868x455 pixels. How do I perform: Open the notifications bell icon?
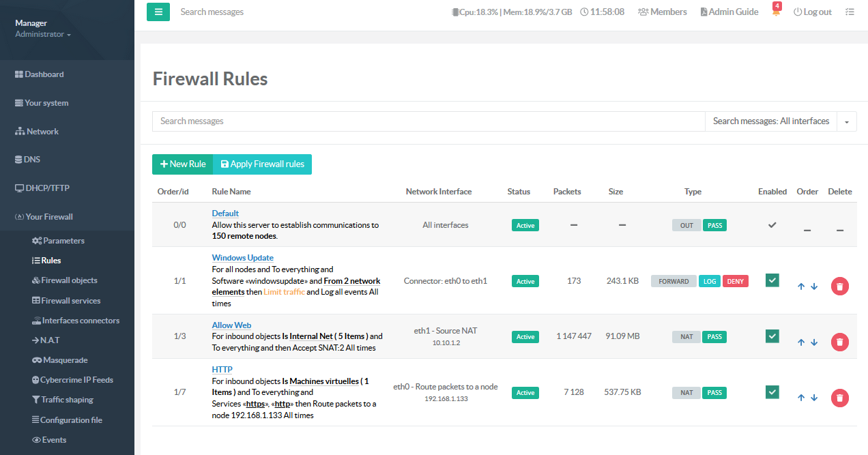[776, 12]
